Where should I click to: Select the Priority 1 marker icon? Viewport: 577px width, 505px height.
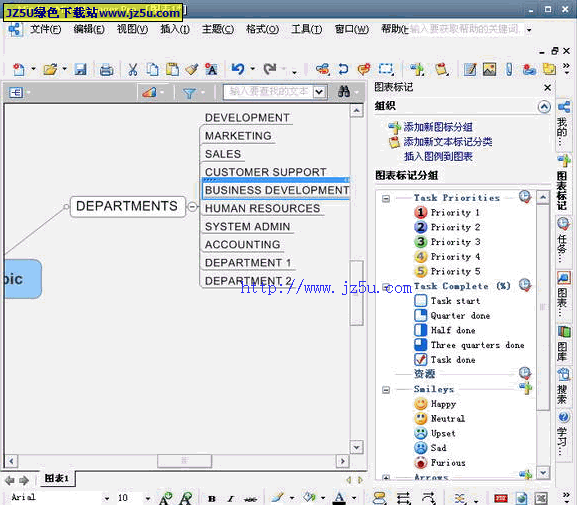coord(421,212)
